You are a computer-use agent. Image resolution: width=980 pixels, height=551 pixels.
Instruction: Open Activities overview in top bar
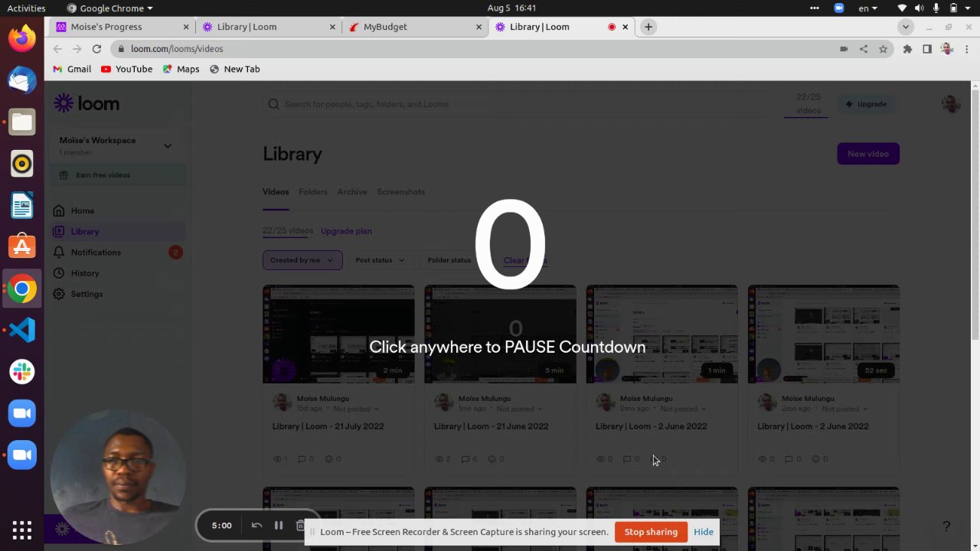click(x=26, y=8)
